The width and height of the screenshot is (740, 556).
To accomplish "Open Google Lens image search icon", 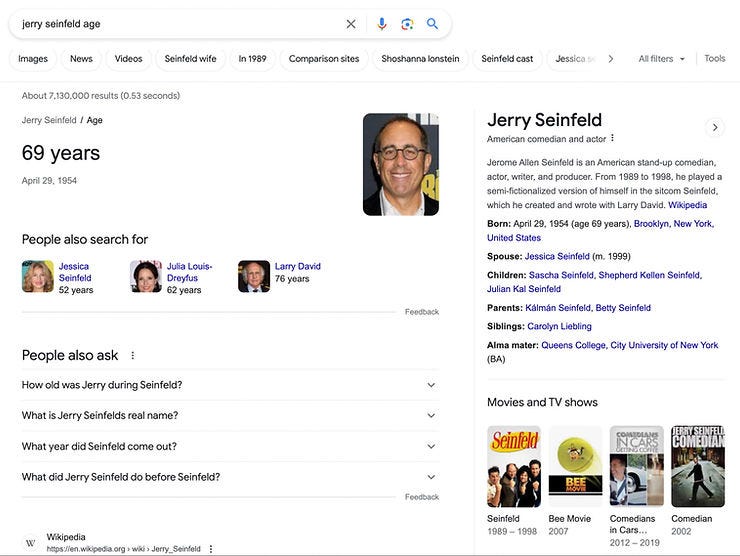I will (x=407, y=24).
